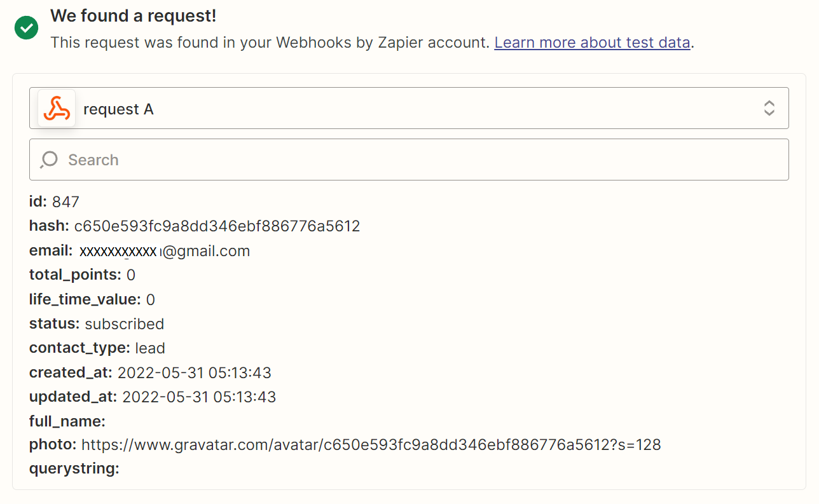The height and width of the screenshot is (504, 819).
Task: Click the contact_type lead row
Action: [x=97, y=348]
